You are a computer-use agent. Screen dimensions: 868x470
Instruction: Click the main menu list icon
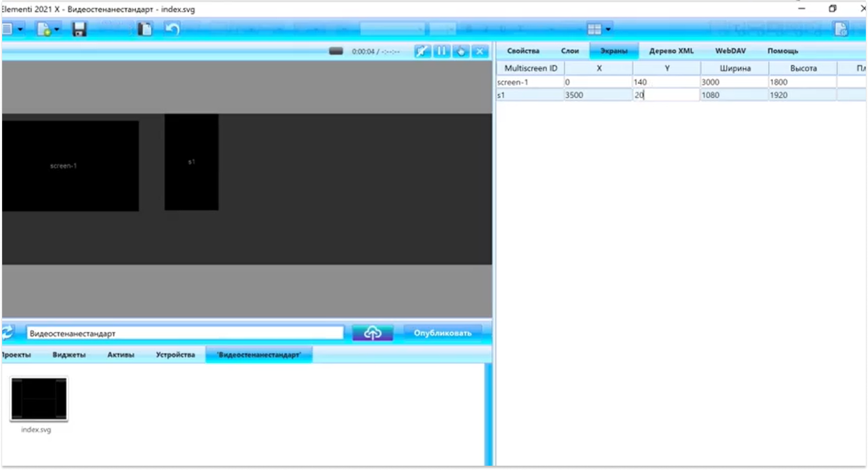point(8,29)
